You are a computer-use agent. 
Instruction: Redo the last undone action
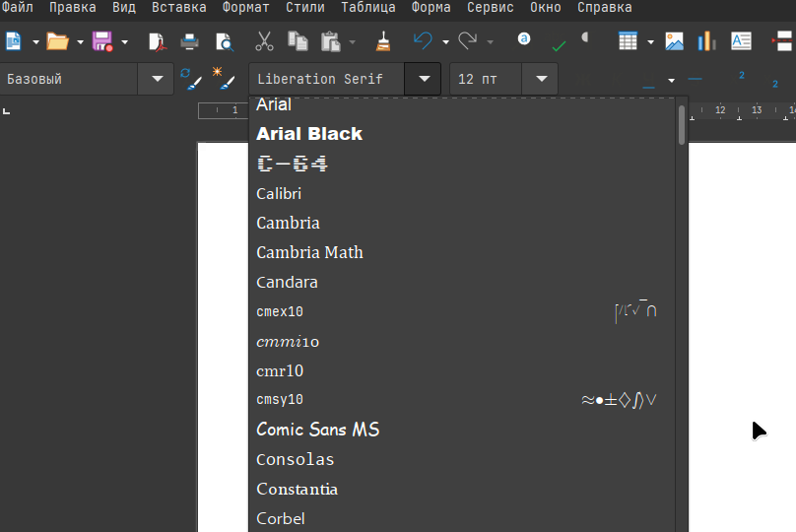pos(468,41)
